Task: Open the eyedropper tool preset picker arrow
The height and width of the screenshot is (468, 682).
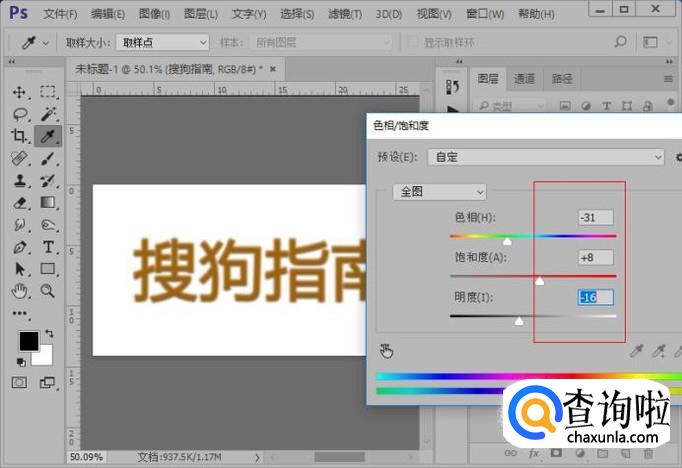Action: (46, 43)
